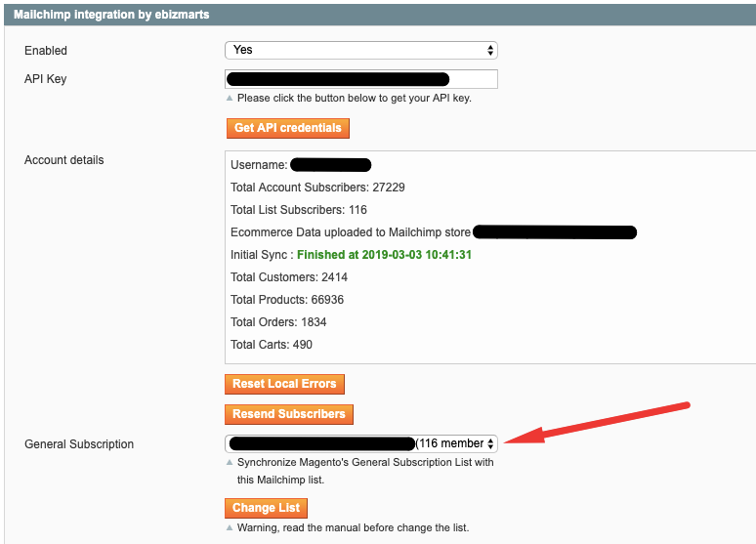Click the Resend Subscribers button
Viewport: 756px width, 544px height.
289,414
